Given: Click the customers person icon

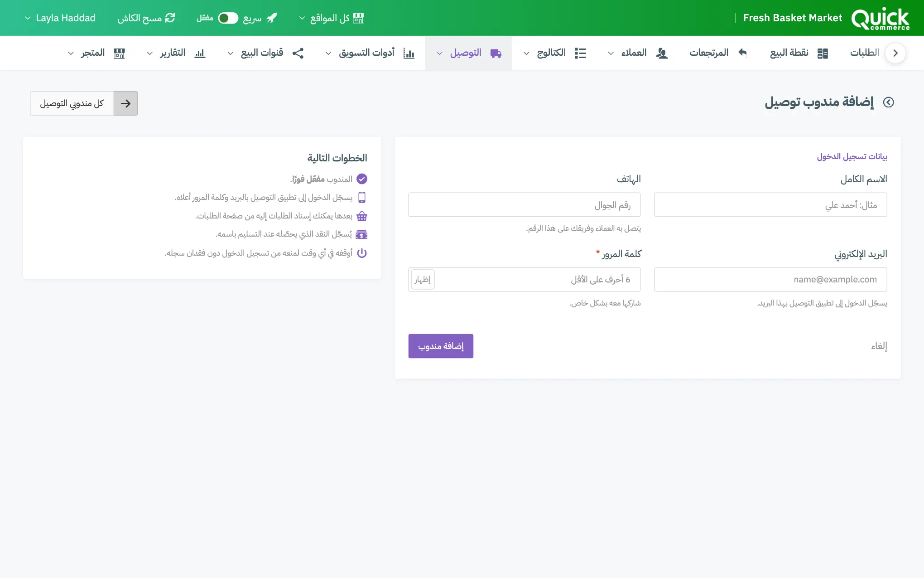Looking at the screenshot, I should pyautogui.click(x=662, y=53).
